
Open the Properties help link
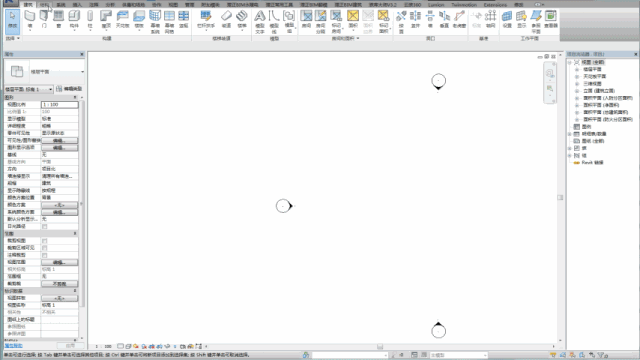point(13,346)
